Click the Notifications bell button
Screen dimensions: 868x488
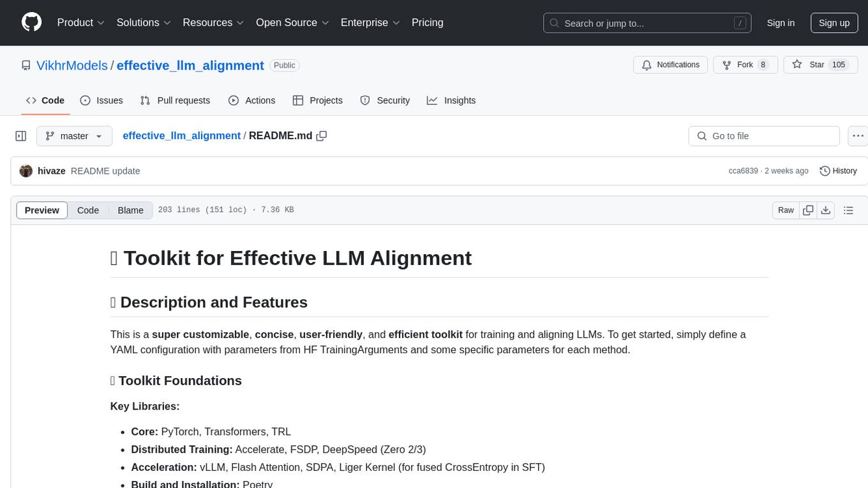[670, 65]
